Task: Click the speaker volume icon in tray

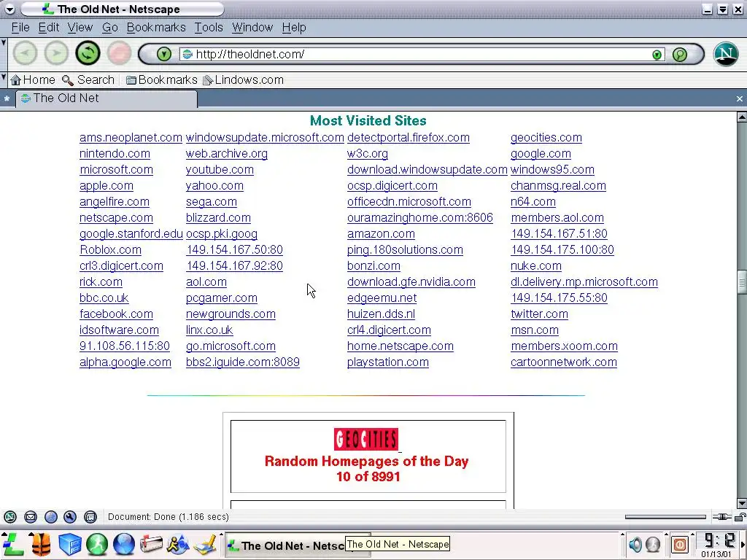Action: pos(635,544)
